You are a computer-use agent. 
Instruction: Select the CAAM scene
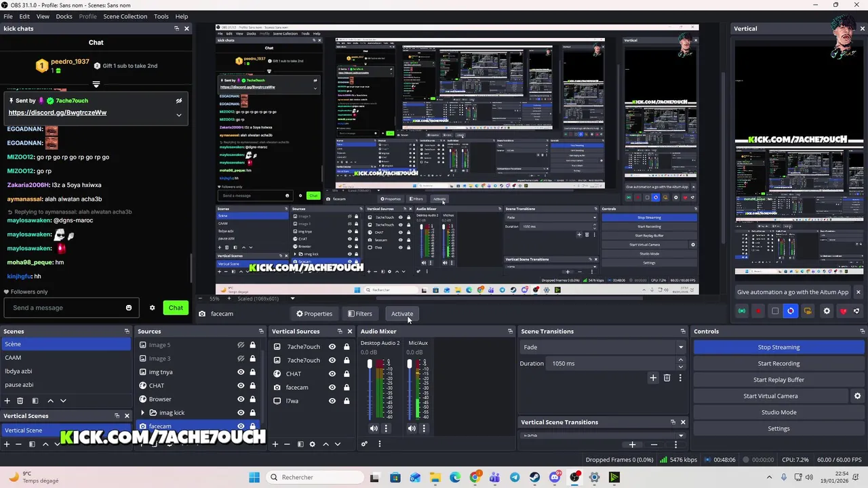click(x=66, y=358)
